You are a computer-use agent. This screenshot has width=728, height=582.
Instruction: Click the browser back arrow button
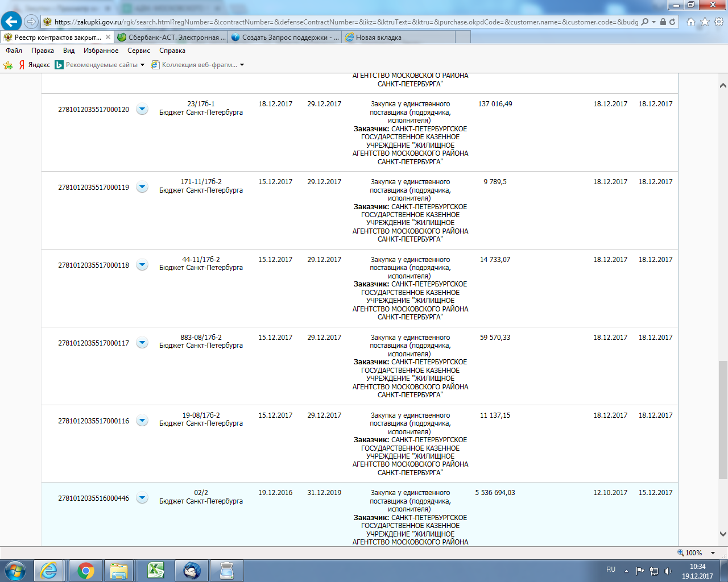[x=11, y=22]
